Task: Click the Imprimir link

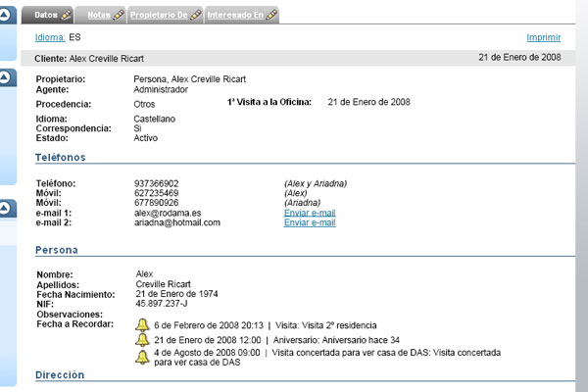Action: point(544,37)
